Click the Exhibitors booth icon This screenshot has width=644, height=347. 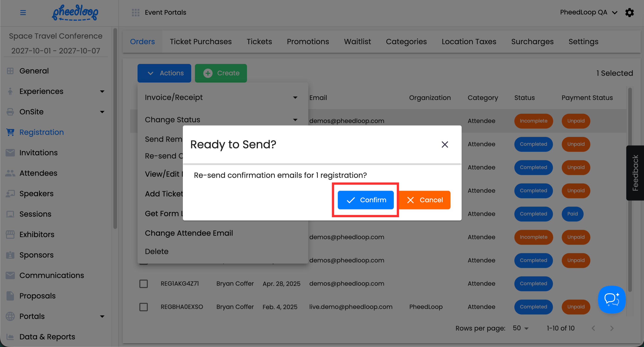[10, 234]
